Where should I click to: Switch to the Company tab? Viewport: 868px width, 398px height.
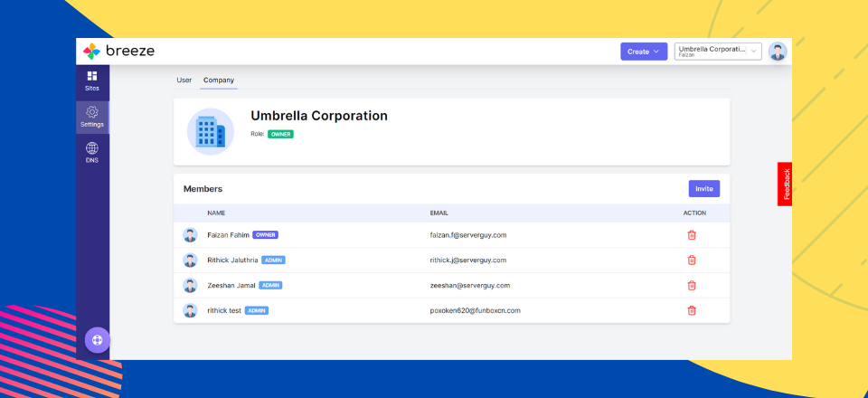(x=219, y=81)
